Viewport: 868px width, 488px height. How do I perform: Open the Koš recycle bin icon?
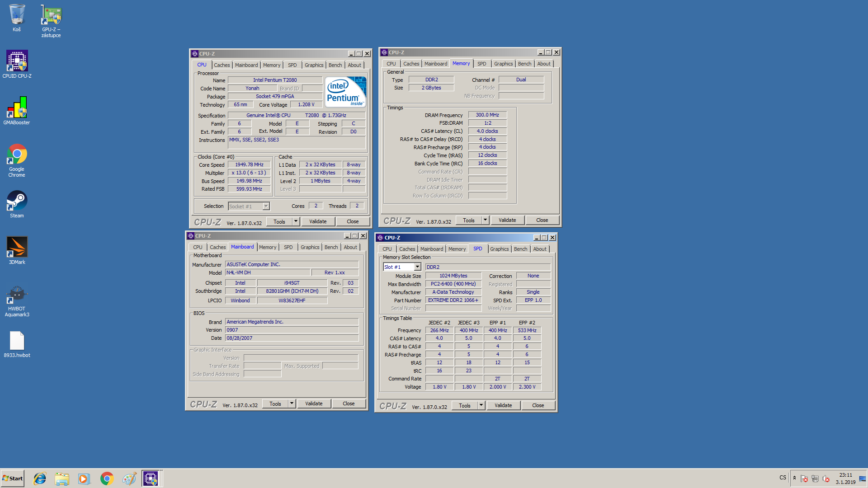(17, 18)
